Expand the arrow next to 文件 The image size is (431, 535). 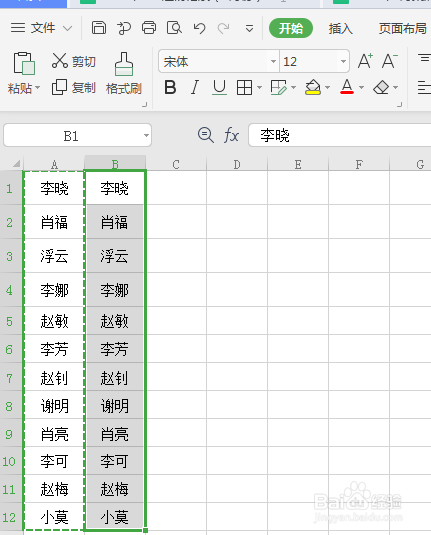68,28
